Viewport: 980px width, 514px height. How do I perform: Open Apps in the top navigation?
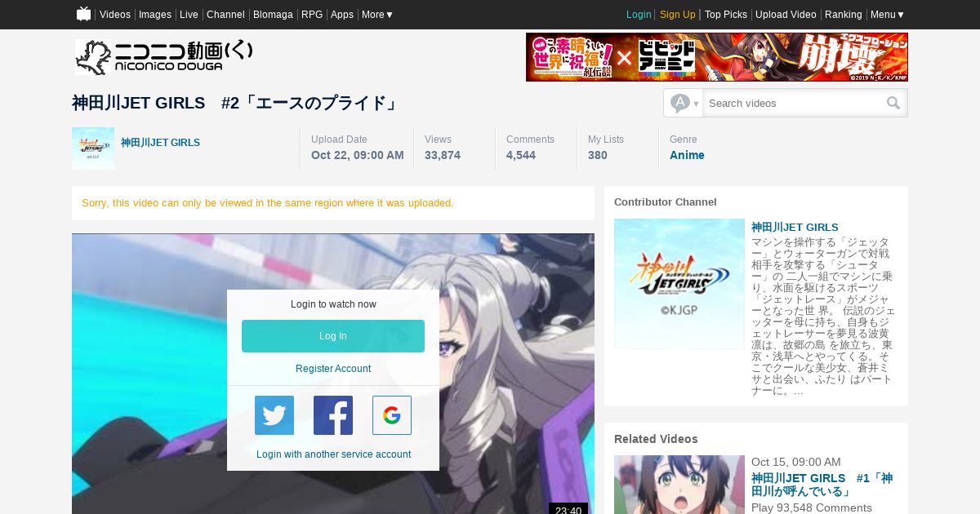[x=342, y=15]
